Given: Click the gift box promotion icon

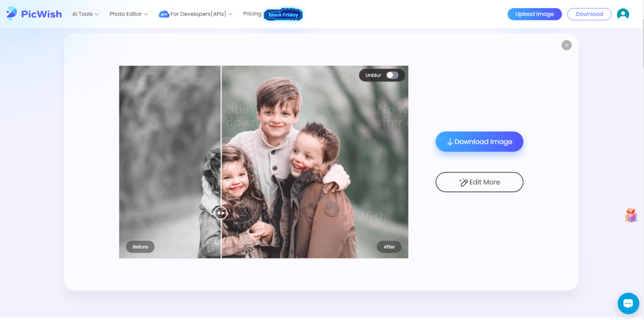Looking at the screenshot, I should pyautogui.click(x=631, y=215).
